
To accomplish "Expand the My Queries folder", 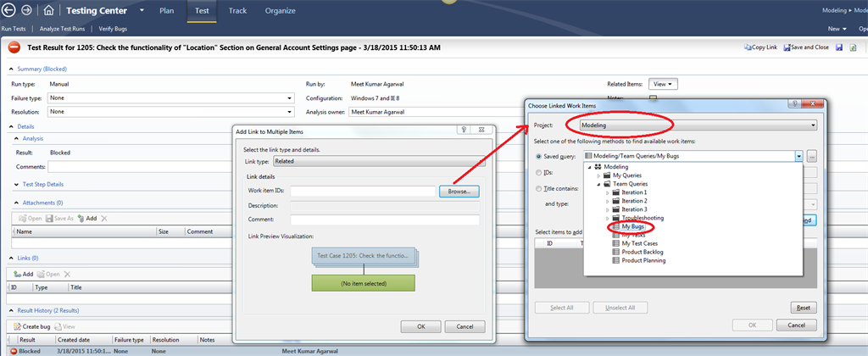I will pos(599,175).
